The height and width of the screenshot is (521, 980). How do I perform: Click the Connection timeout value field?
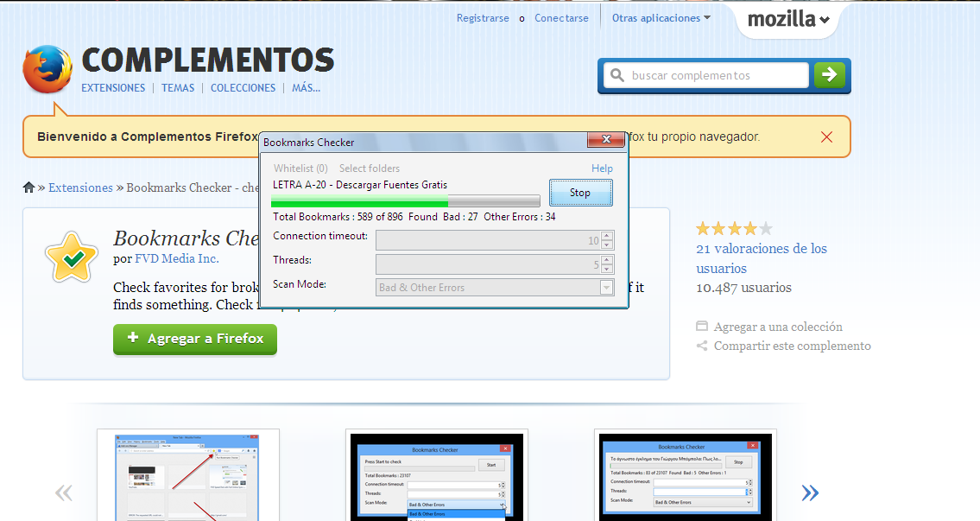pyautogui.click(x=488, y=240)
